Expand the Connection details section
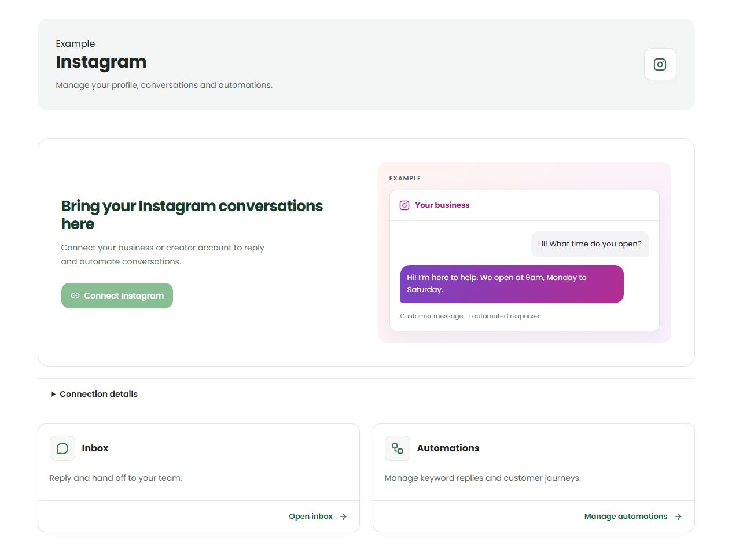 94,394
